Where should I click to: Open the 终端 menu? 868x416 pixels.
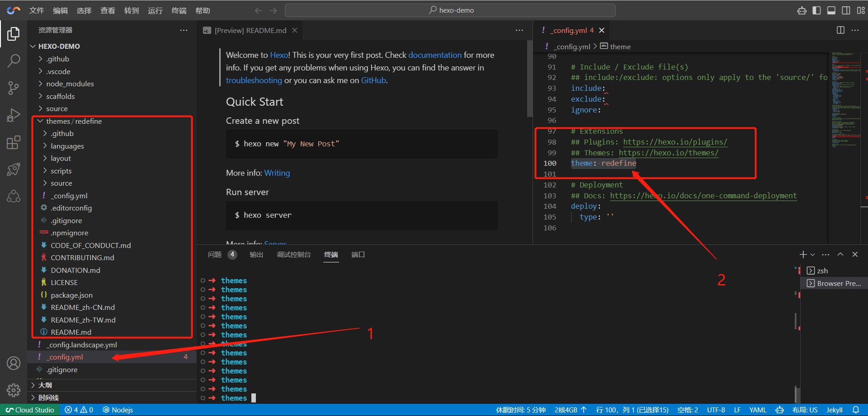pos(179,10)
